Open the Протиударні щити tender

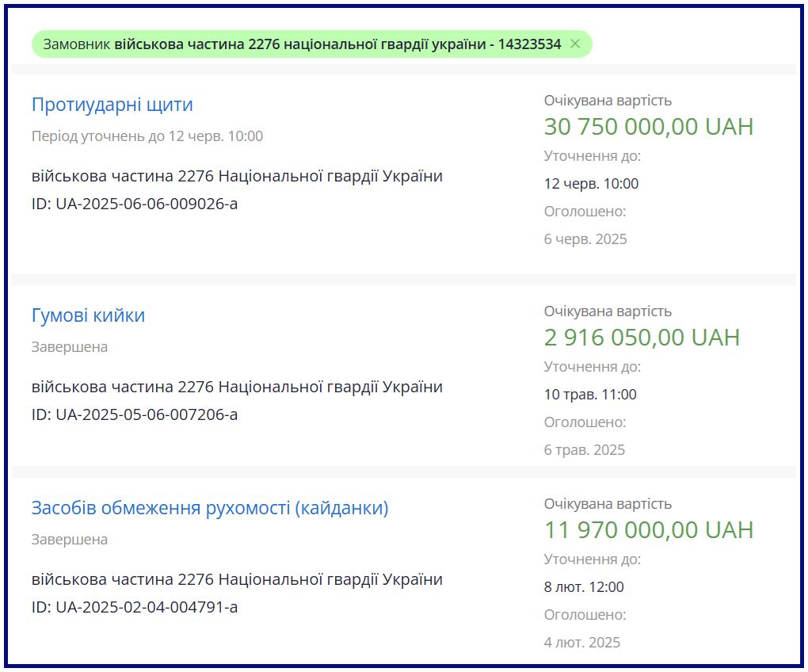click(x=112, y=105)
